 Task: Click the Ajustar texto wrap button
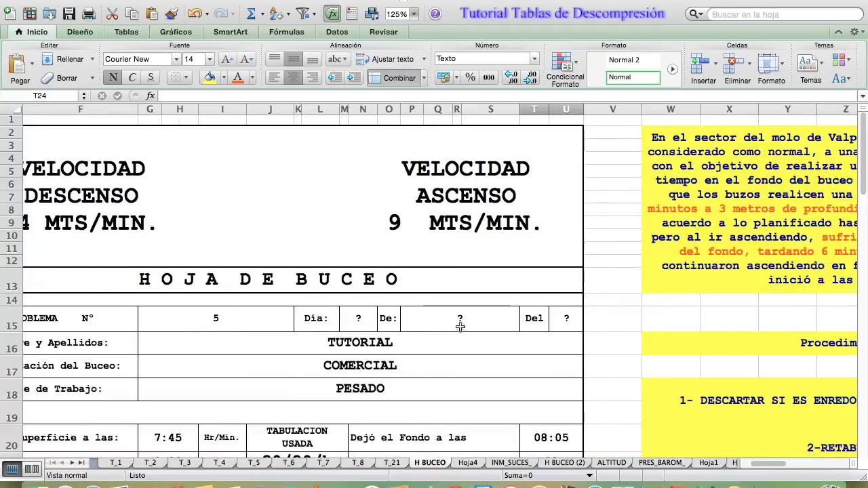click(386, 59)
